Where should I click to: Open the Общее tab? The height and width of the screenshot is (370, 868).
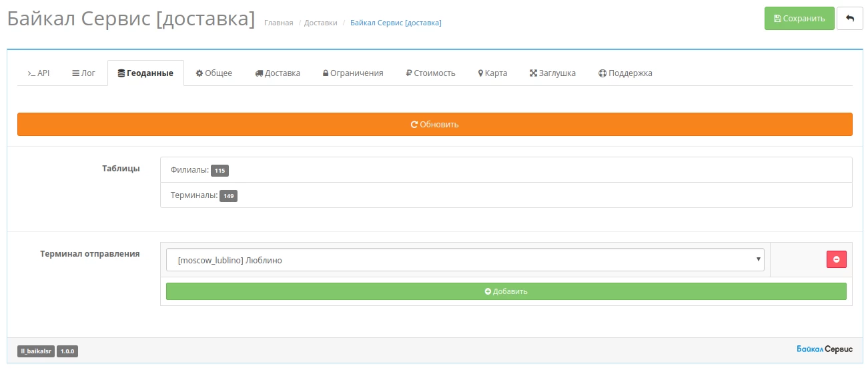[x=214, y=73]
